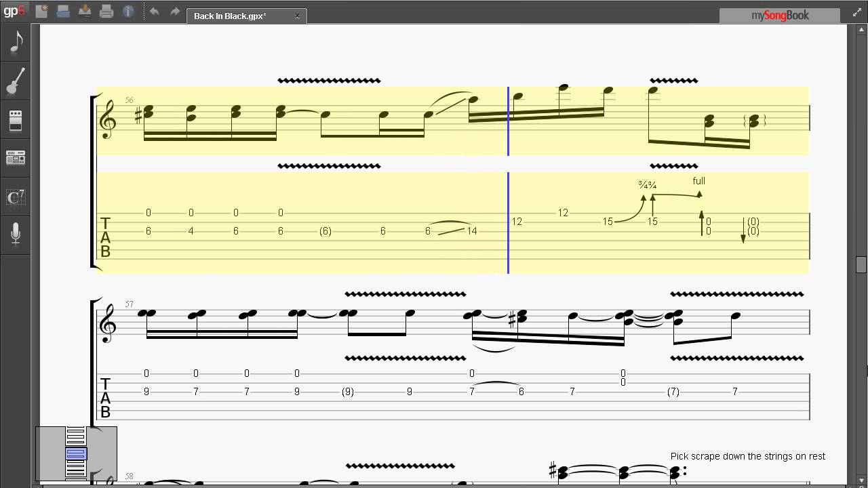Select the blue playback cursor line
The image size is (868, 488).
[x=508, y=180]
